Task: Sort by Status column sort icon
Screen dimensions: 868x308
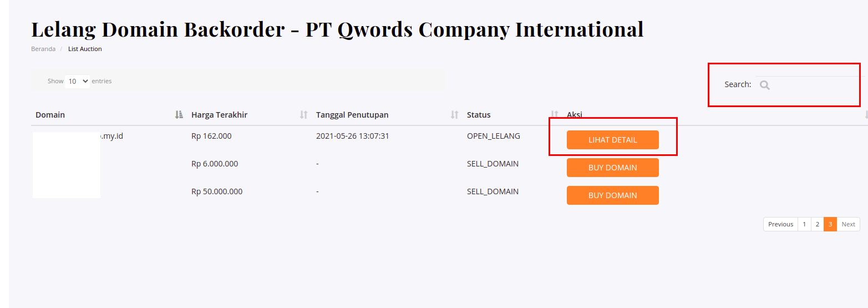Action: (x=554, y=115)
